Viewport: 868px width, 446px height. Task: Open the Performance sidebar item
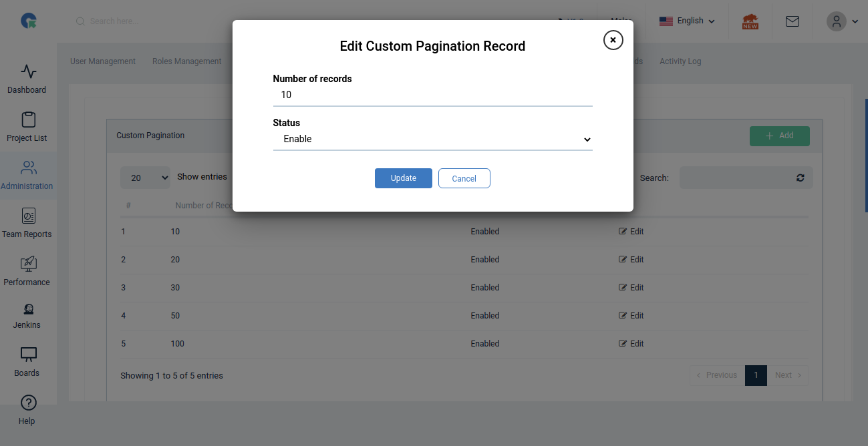tap(27, 271)
